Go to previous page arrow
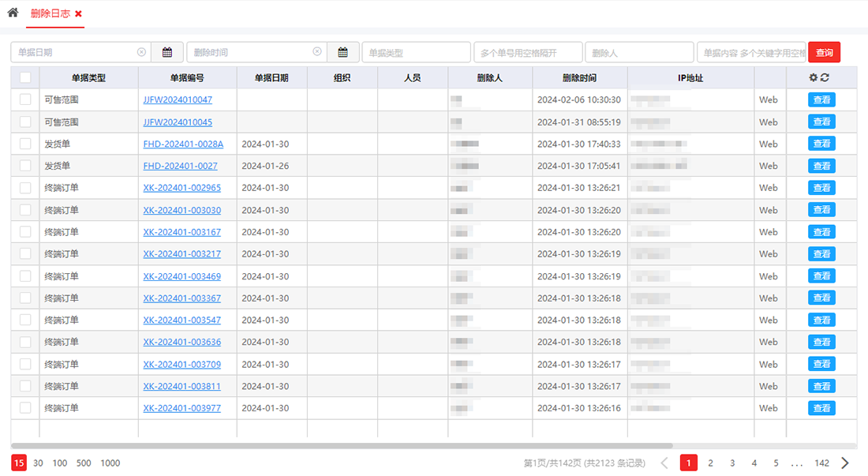This screenshot has height=476, width=868. [664, 463]
